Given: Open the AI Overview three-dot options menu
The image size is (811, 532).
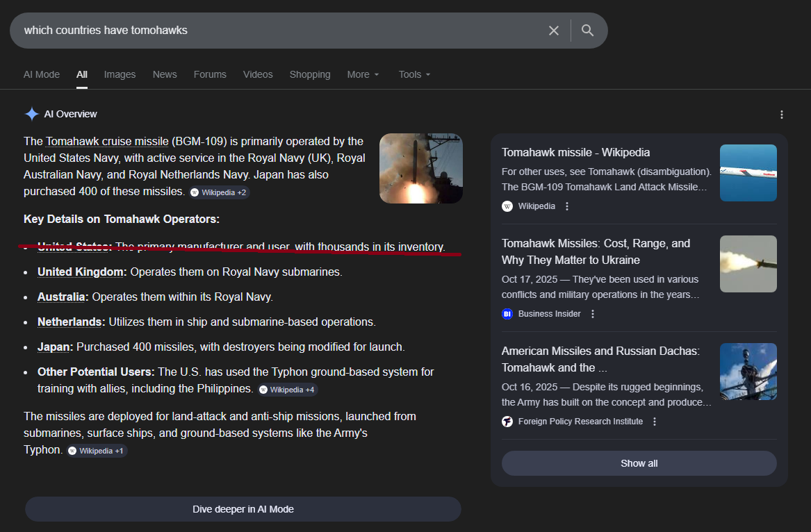Looking at the screenshot, I should pos(782,115).
